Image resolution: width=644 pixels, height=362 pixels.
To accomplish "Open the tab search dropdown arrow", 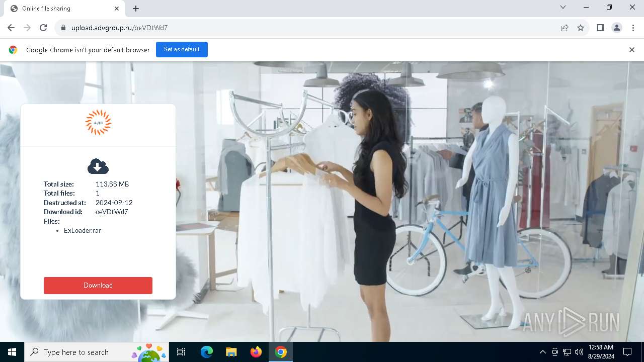I will pyautogui.click(x=563, y=7).
